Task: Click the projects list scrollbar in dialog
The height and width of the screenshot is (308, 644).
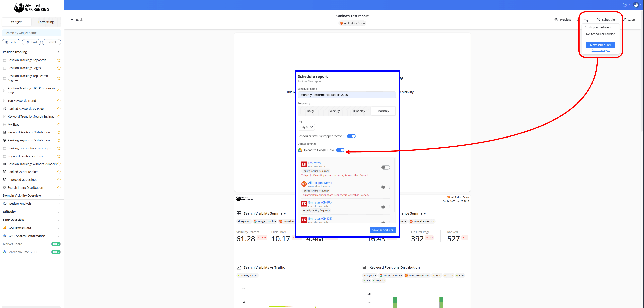Action: [394, 185]
